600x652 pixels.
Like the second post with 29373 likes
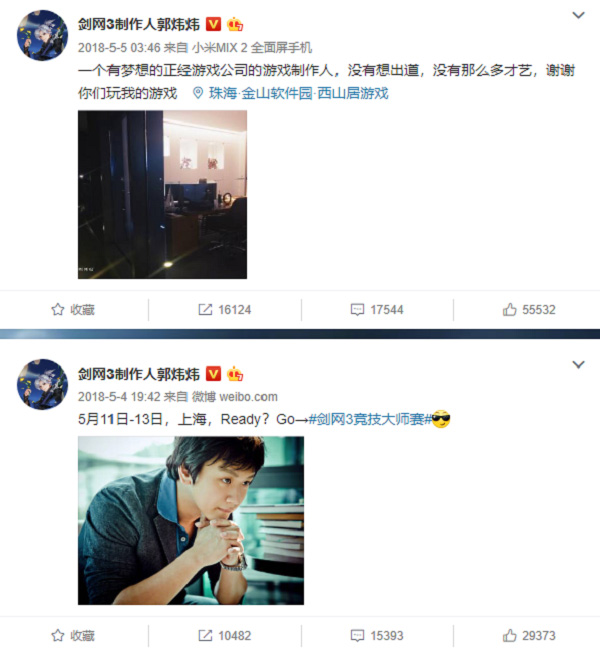(529, 636)
